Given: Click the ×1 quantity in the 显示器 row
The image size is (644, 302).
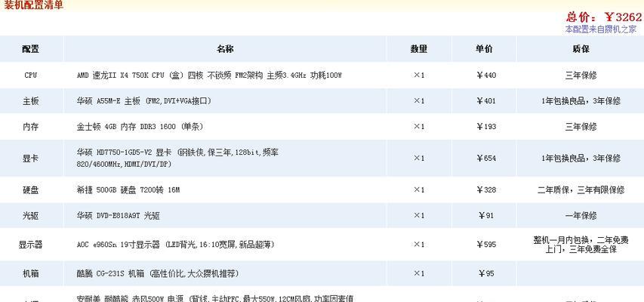Looking at the screenshot, I should [x=419, y=245].
